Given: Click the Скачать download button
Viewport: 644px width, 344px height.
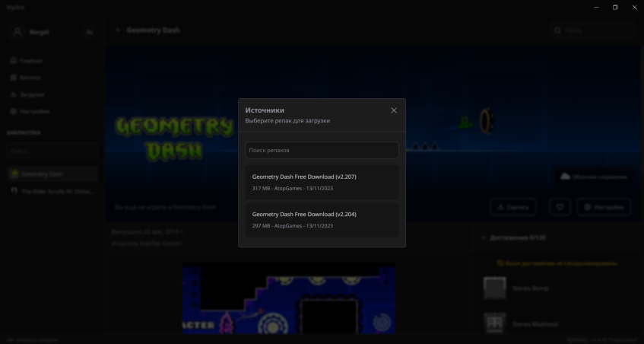Looking at the screenshot, I should (513, 207).
